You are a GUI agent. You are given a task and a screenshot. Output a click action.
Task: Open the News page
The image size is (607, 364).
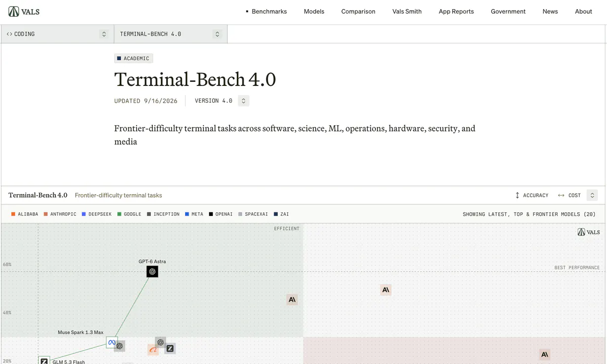[550, 11]
